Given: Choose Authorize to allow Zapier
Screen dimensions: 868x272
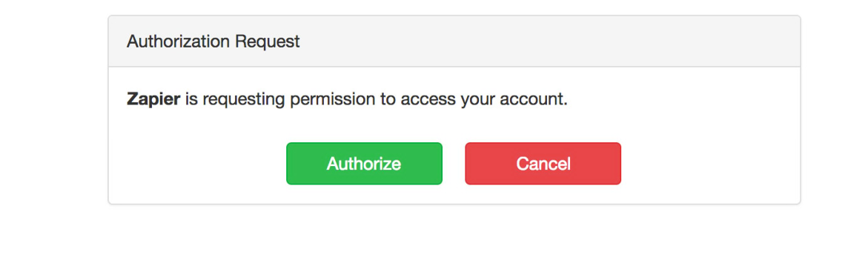Looking at the screenshot, I should coord(364,163).
